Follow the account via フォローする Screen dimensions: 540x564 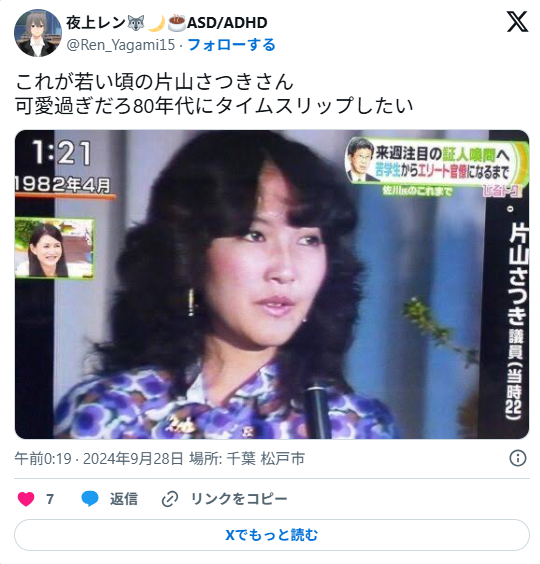[232, 45]
